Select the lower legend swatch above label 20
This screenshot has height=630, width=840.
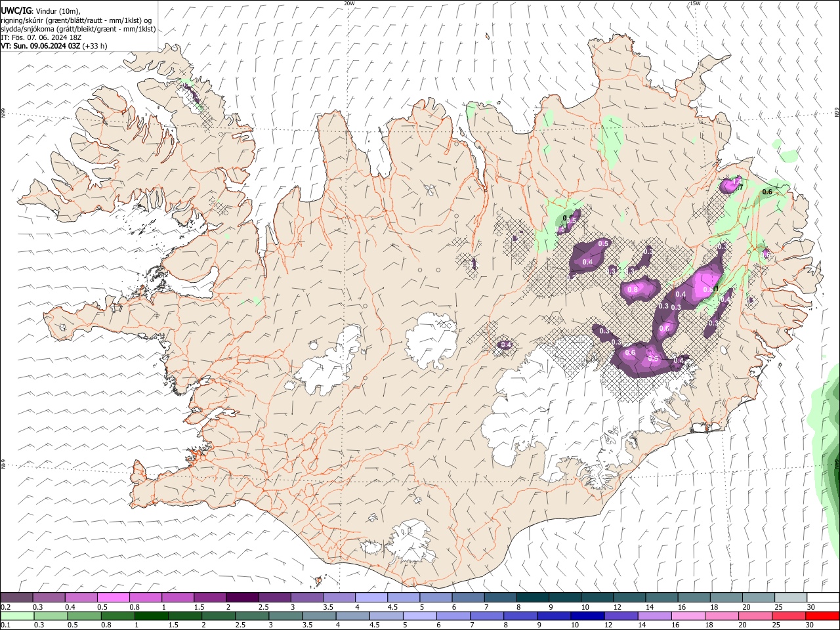(754, 616)
